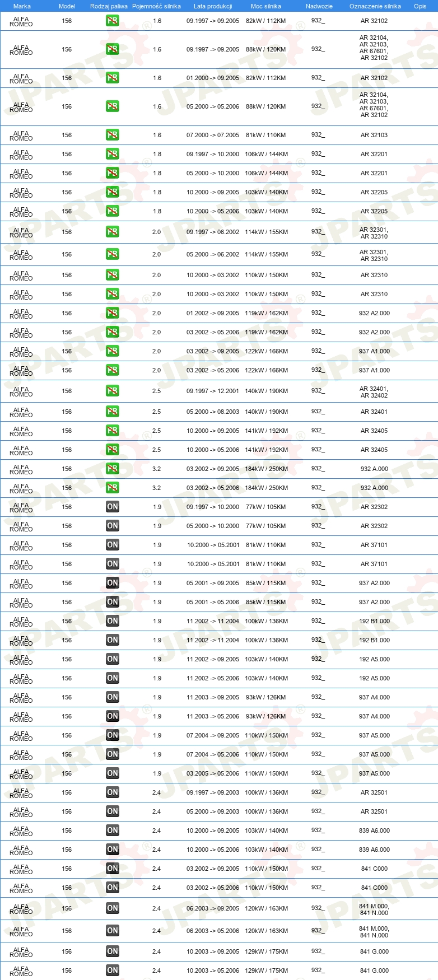Click the 'Moc silnika' column header
The height and width of the screenshot is (980, 438).
(x=266, y=6)
